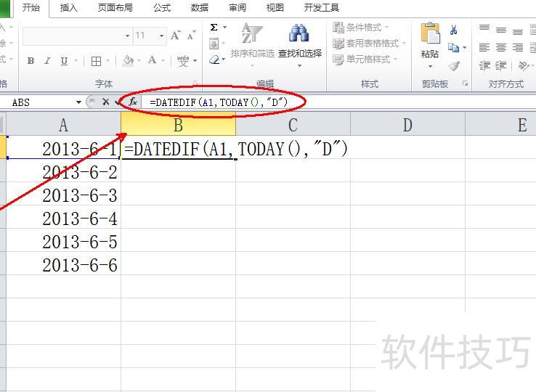Click the font color A icon

[x=152, y=60]
